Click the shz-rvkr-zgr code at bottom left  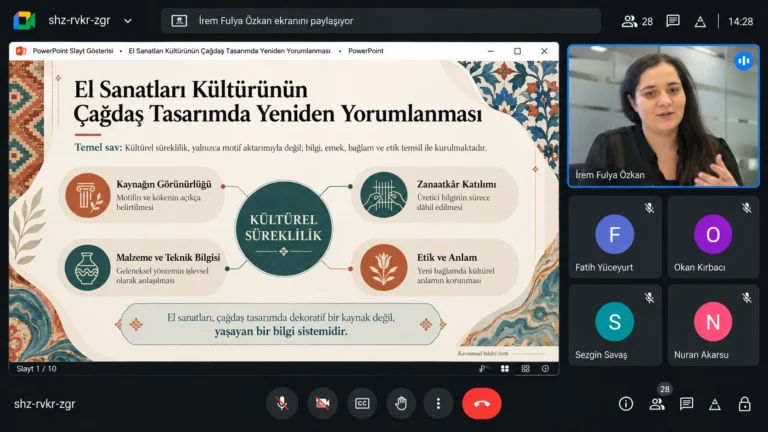pyautogui.click(x=45, y=404)
